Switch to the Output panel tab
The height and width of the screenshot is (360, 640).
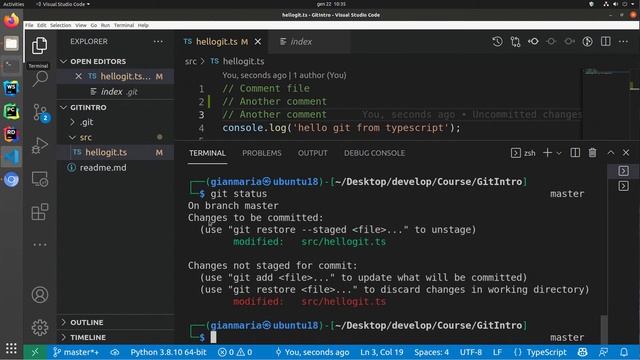click(313, 153)
